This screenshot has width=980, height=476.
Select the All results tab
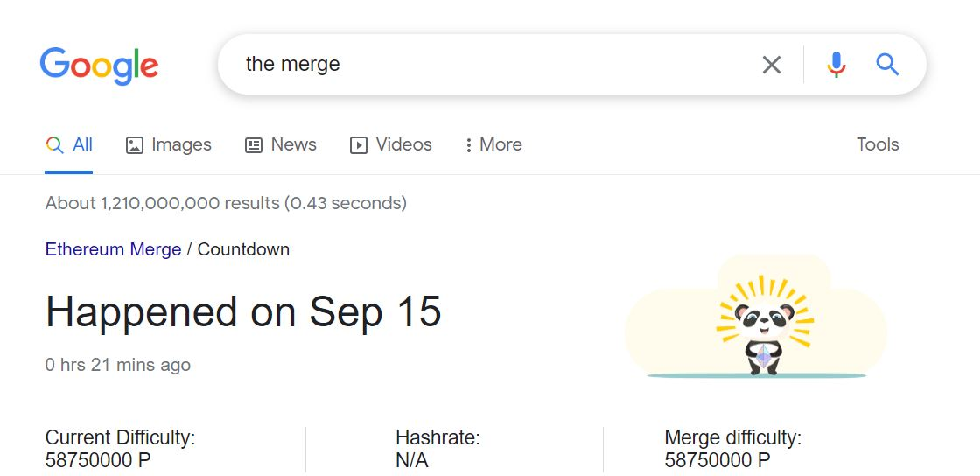pos(83,144)
